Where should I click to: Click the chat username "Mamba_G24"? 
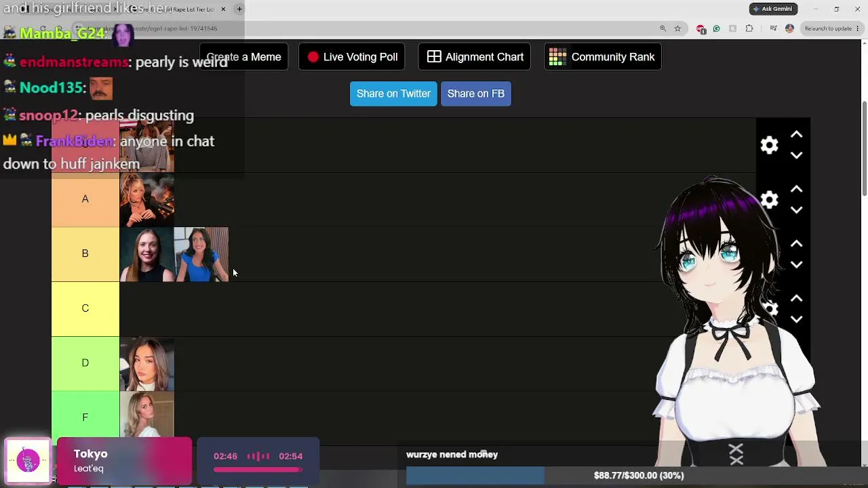[x=62, y=33]
